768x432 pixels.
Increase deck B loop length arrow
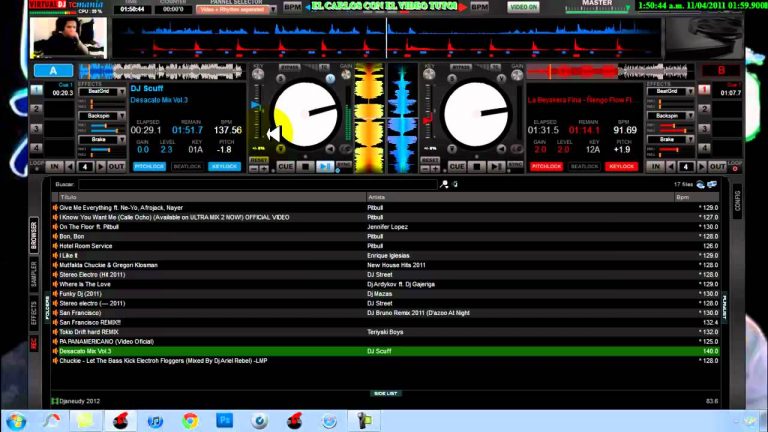(701, 167)
